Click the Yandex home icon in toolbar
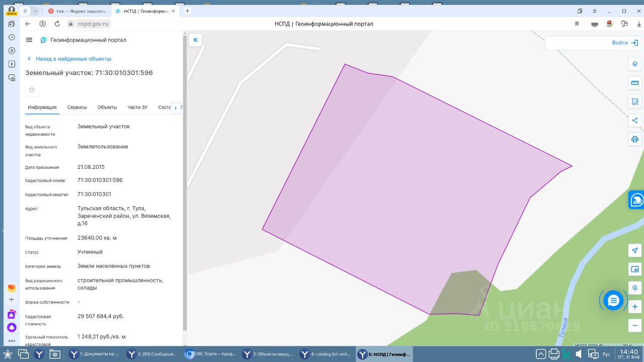The width and height of the screenshot is (644, 362). (x=43, y=24)
